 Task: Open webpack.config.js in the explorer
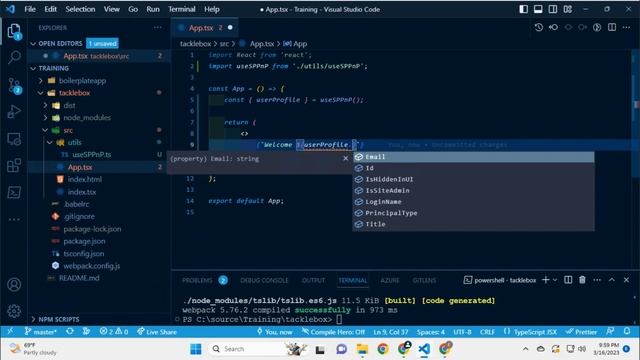tap(91, 266)
